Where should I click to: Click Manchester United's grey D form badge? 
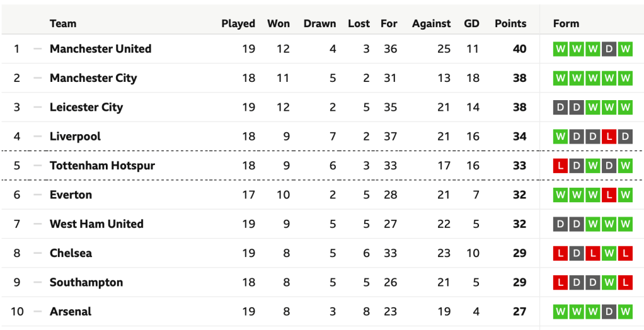(609, 49)
